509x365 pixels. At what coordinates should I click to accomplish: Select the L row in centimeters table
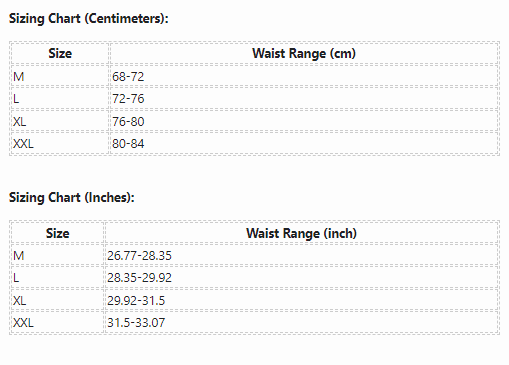point(255,99)
